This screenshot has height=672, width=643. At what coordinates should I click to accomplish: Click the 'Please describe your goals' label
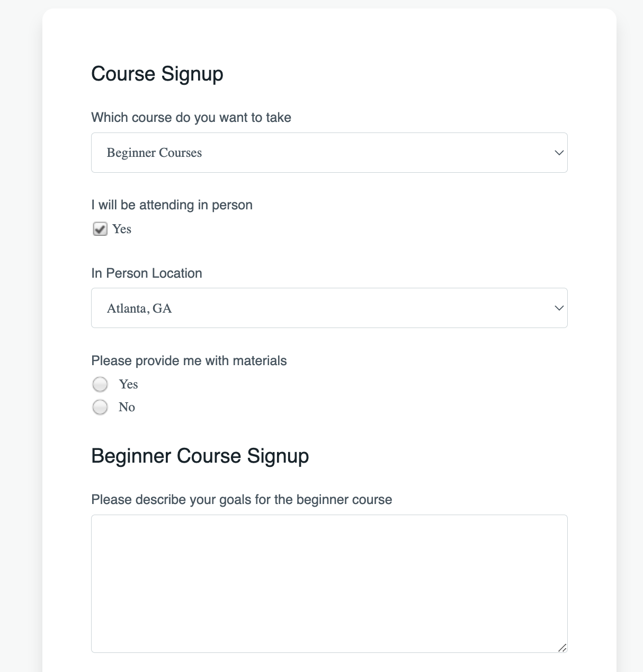click(x=242, y=500)
